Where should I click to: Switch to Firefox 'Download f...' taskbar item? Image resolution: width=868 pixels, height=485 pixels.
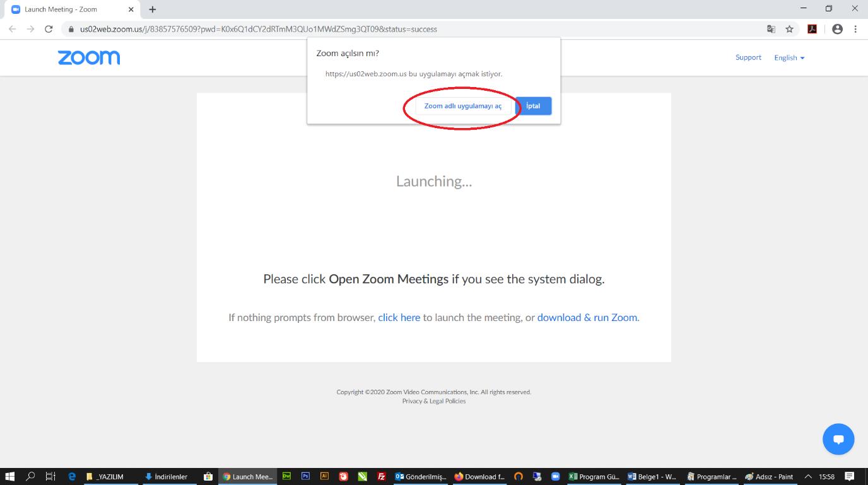pyautogui.click(x=479, y=477)
